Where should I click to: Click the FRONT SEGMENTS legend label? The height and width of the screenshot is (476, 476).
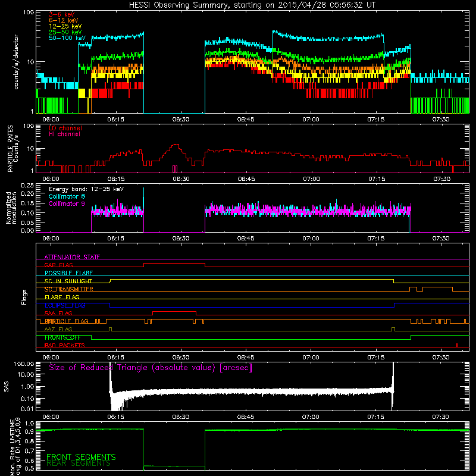[81, 457]
